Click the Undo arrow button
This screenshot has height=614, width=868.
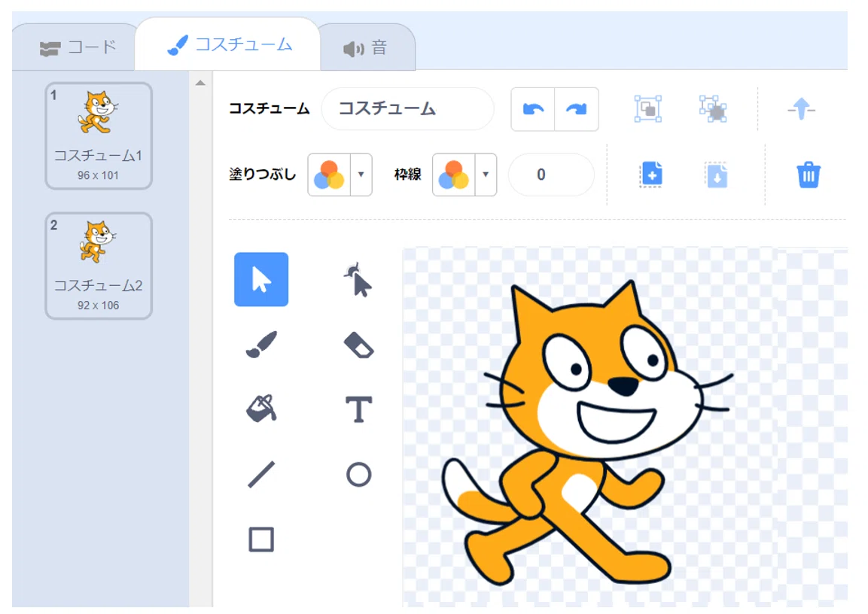tap(532, 109)
